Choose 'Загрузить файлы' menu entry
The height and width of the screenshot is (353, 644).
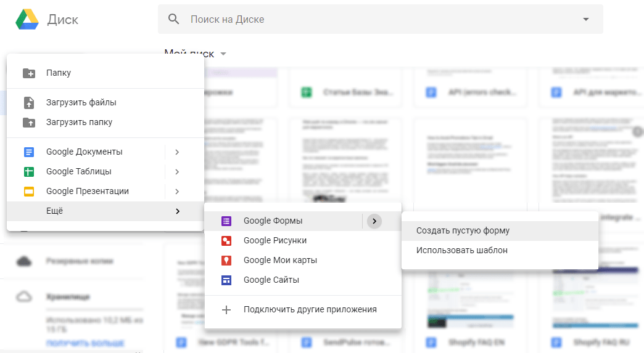[105, 102]
